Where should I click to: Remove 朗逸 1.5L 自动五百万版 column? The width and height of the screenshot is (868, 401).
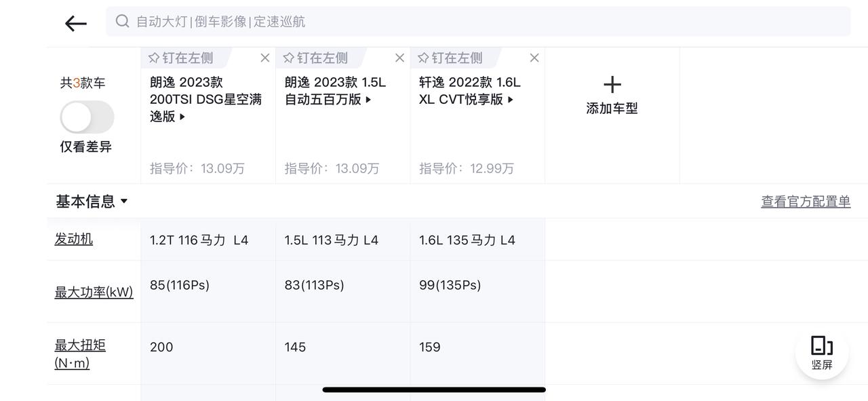point(399,58)
